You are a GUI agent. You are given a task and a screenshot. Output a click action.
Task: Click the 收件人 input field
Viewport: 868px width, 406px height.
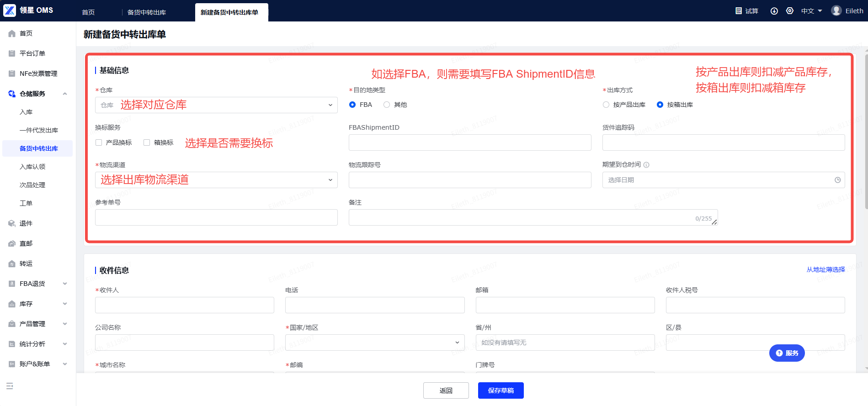185,305
